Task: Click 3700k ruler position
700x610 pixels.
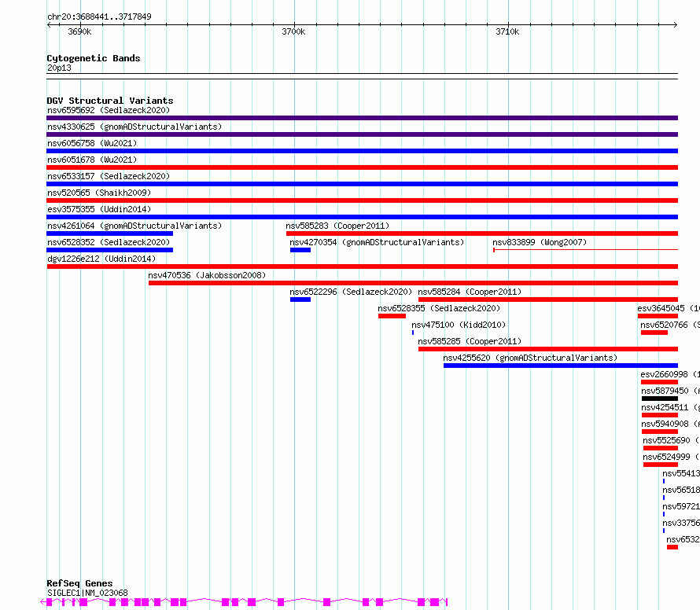Action: coord(293,31)
